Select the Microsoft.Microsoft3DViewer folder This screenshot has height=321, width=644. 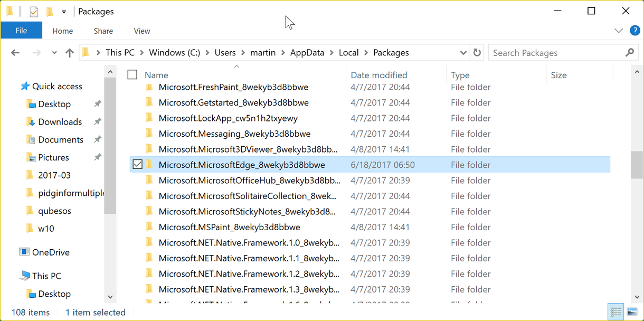click(x=248, y=149)
